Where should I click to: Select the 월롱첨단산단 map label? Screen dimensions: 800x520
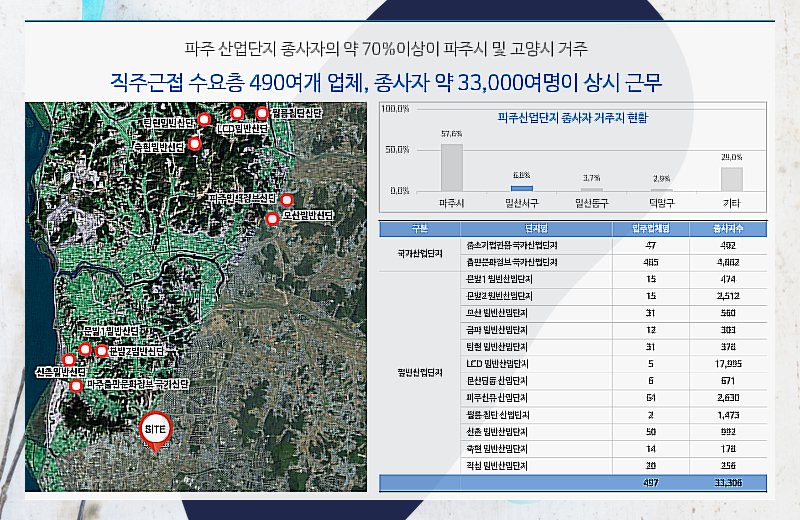(x=296, y=113)
